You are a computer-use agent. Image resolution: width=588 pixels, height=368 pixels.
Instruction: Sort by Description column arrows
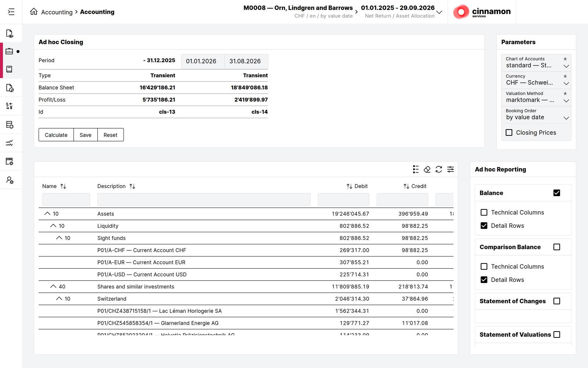coord(132,186)
